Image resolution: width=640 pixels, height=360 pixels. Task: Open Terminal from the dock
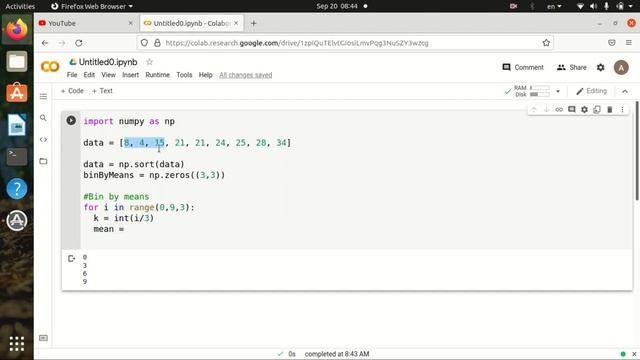tap(17, 157)
